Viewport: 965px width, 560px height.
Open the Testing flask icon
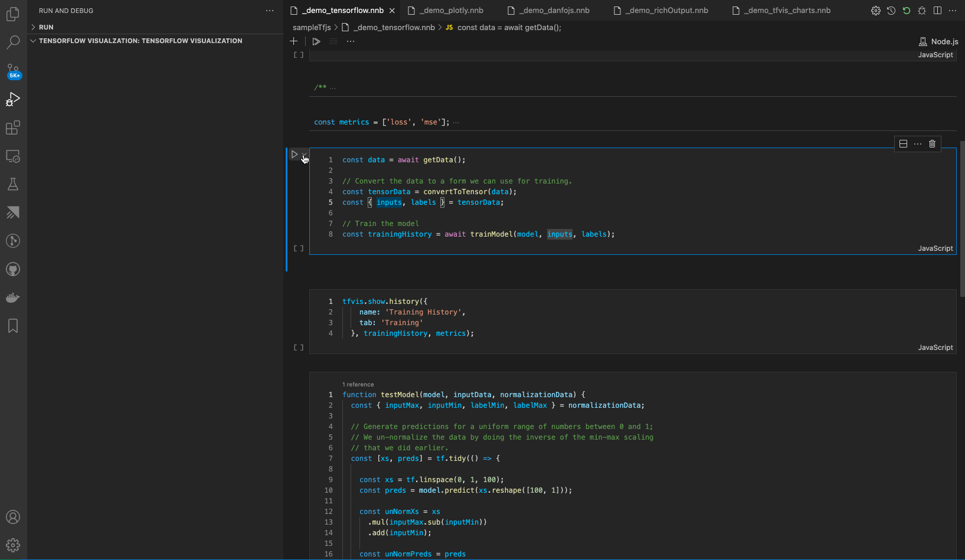click(x=13, y=184)
